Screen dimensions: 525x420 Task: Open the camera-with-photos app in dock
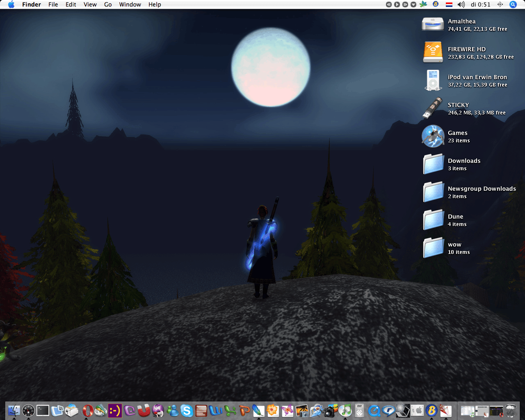tap(331, 410)
